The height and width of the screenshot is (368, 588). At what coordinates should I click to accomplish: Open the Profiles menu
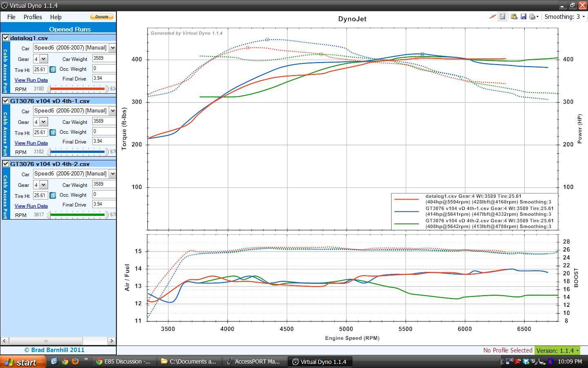pyautogui.click(x=33, y=17)
